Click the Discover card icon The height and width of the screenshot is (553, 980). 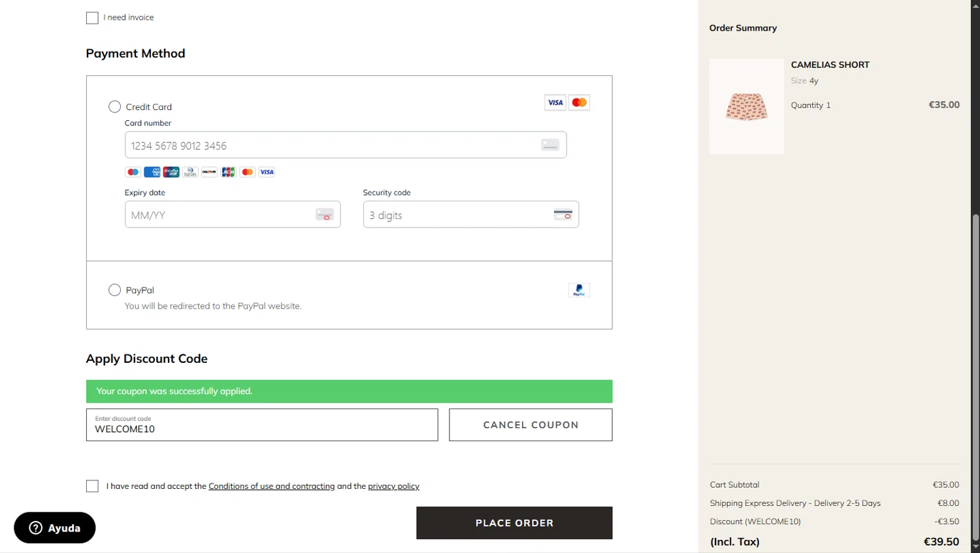209,172
